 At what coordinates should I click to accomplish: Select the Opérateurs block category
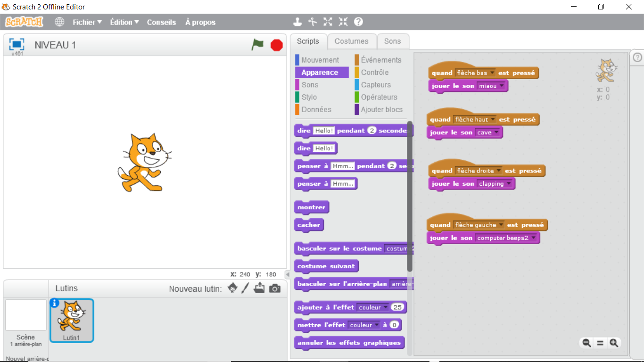[379, 97]
